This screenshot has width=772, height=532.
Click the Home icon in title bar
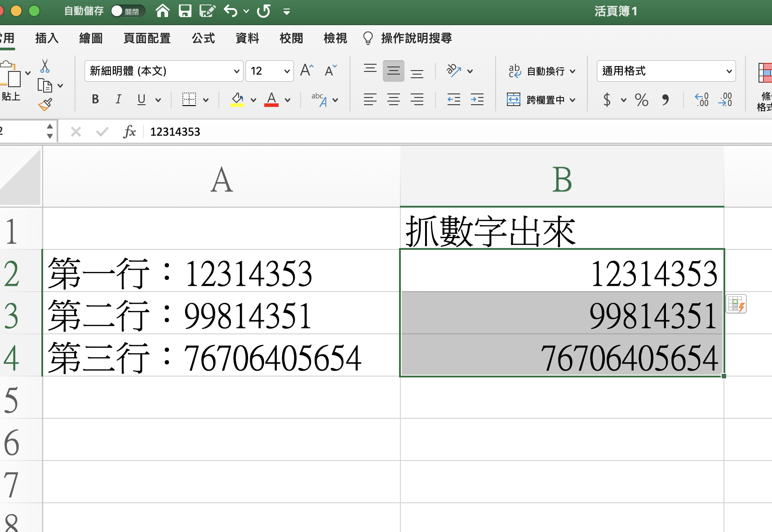tap(163, 10)
